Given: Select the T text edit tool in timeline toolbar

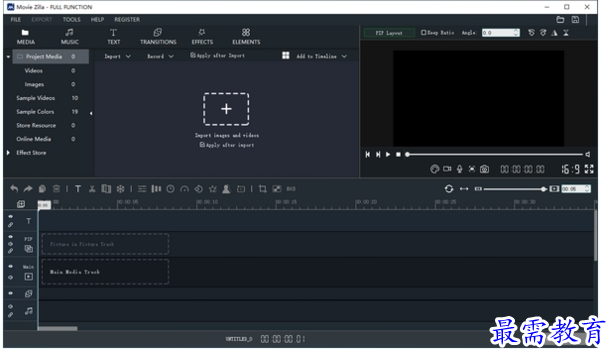Looking at the screenshot, I should (78, 189).
